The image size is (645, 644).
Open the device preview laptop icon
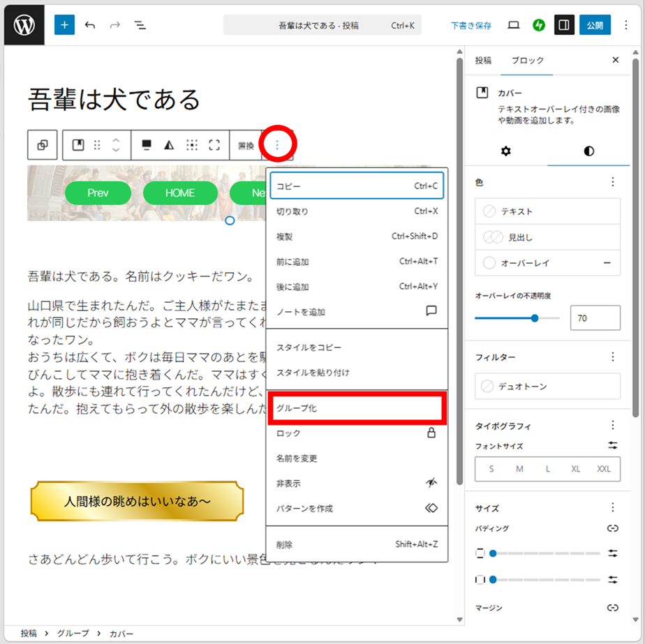514,25
